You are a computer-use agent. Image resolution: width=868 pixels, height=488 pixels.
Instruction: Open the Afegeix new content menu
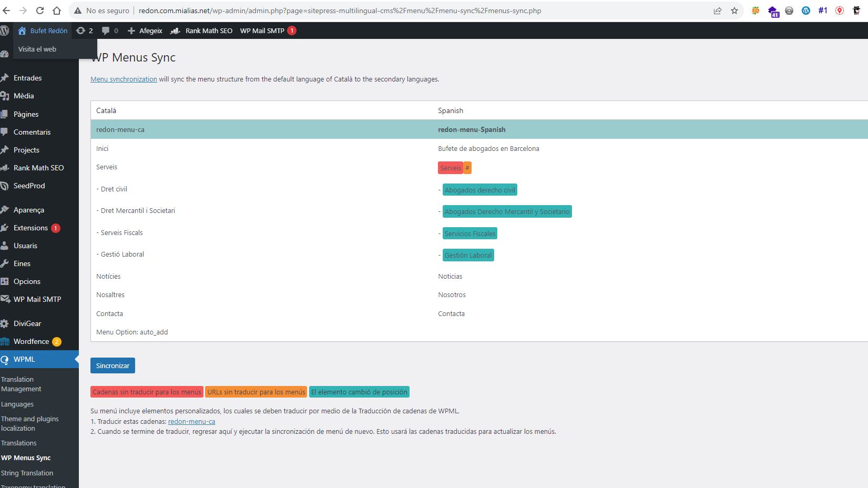[145, 30]
